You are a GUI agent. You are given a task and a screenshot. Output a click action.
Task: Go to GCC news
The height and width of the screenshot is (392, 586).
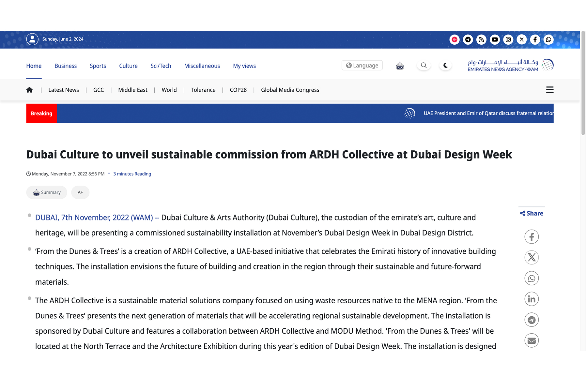pyautogui.click(x=99, y=90)
